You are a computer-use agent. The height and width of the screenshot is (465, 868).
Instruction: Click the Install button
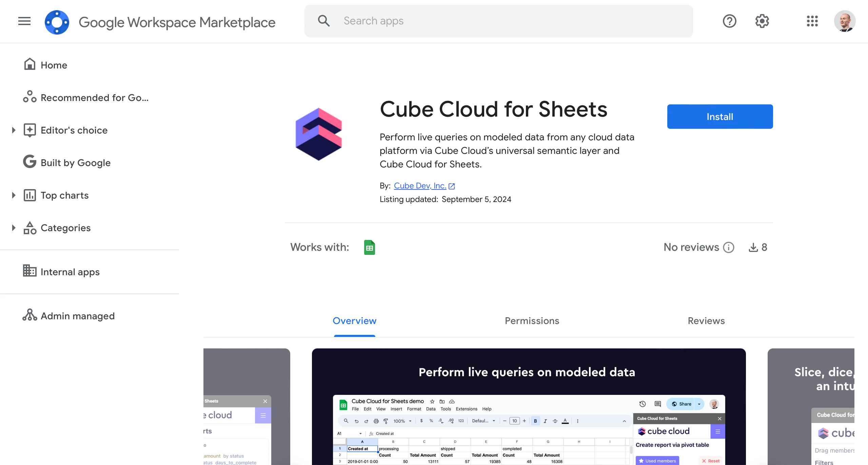tap(720, 117)
